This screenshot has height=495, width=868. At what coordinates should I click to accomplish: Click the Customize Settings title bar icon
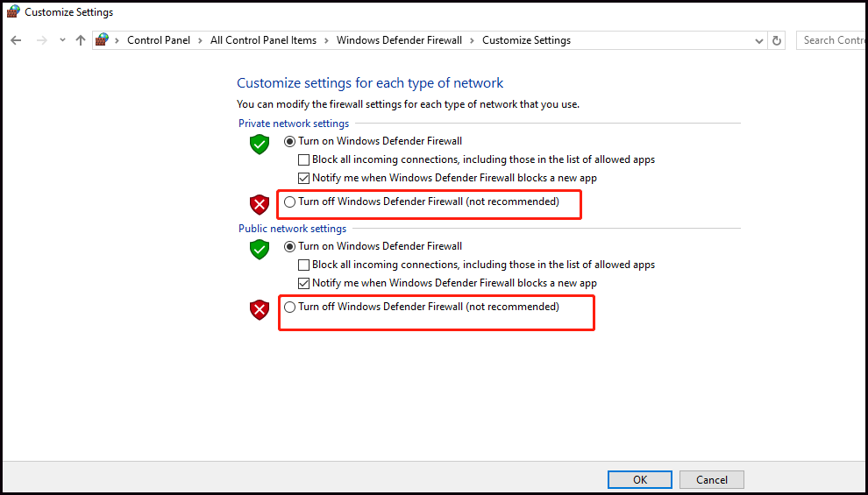coord(13,11)
